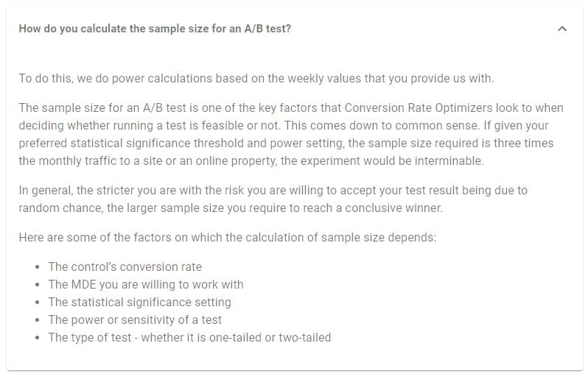Select the bullet 'The statistical significance setting'
Image resolution: width=588 pixels, height=374 pixels.
point(139,302)
